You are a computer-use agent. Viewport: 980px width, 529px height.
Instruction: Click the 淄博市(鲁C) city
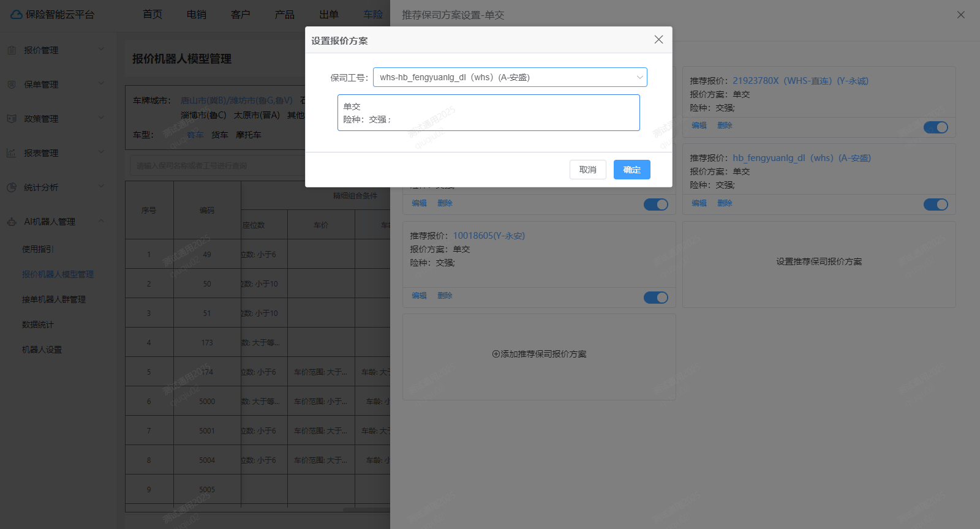point(203,115)
